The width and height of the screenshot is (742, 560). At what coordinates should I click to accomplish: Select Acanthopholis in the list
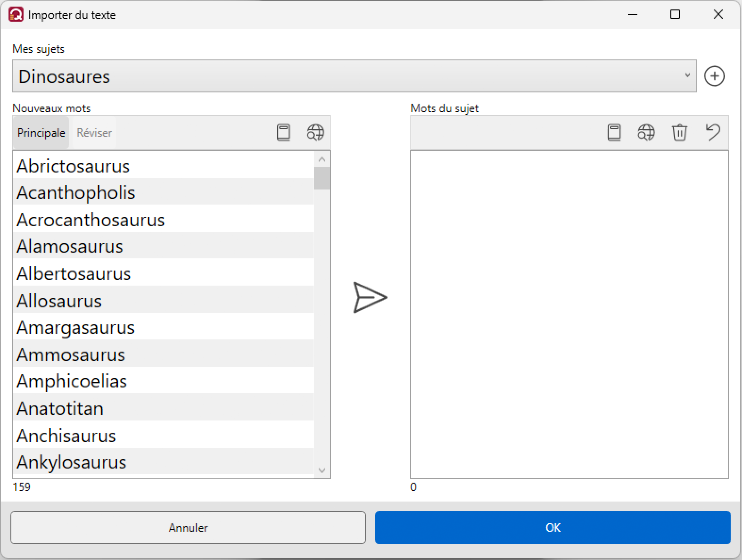[x=164, y=192]
